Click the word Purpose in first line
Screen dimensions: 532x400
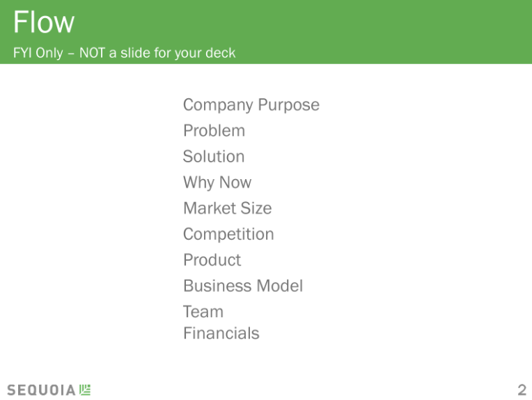[289, 105]
